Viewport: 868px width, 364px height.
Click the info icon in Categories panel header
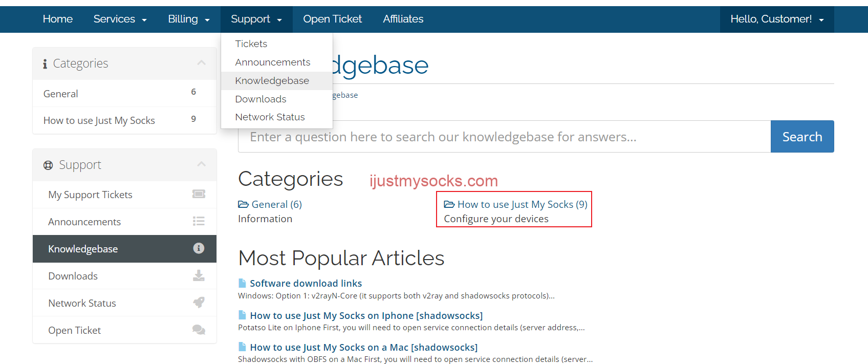click(x=45, y=63)
